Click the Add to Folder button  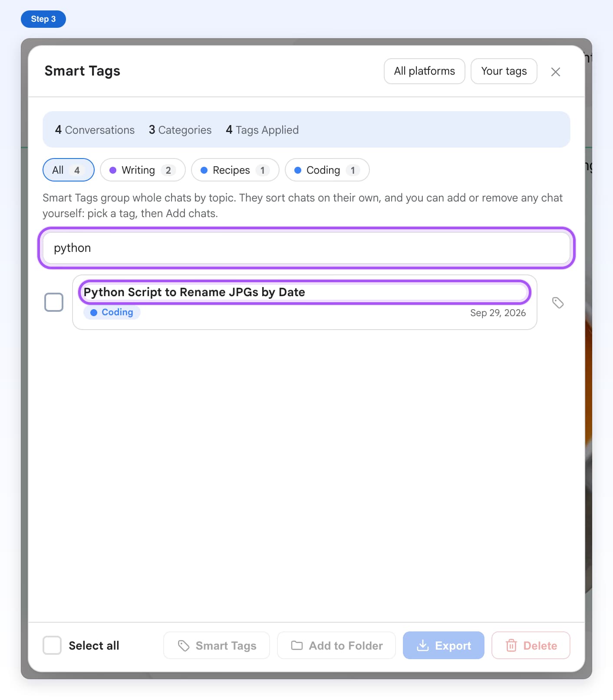point(336,645)
